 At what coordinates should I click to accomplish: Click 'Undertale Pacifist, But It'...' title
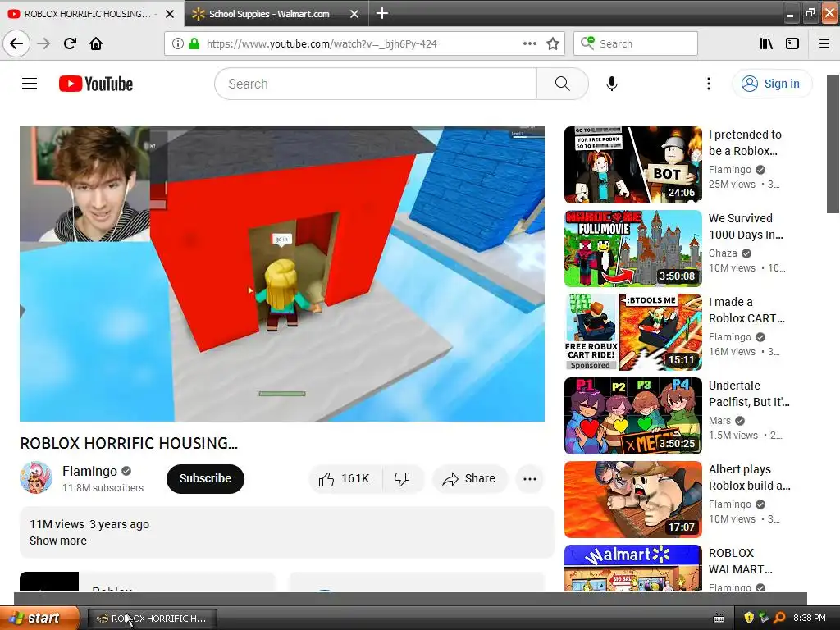749,394
